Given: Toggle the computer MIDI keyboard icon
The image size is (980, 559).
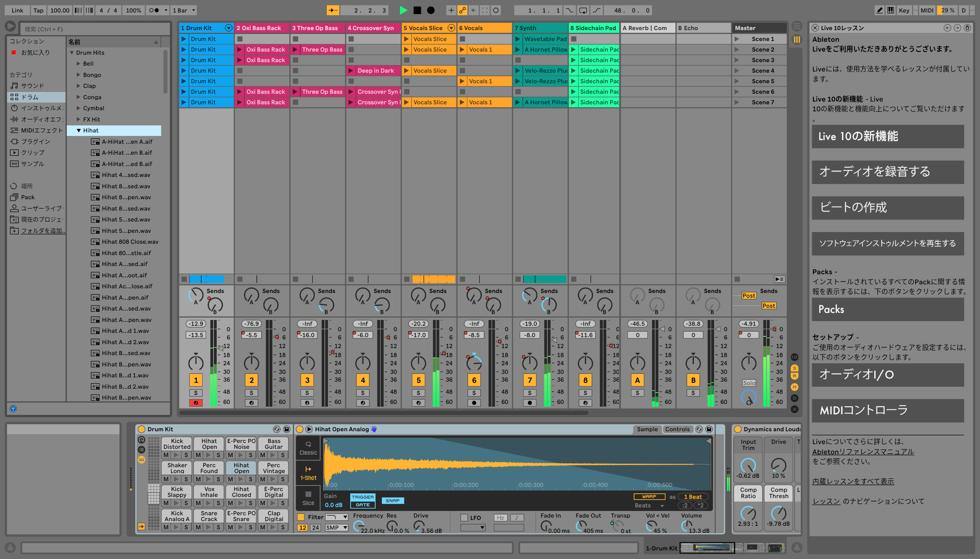Looking at the screenshot, I should 891,11.
